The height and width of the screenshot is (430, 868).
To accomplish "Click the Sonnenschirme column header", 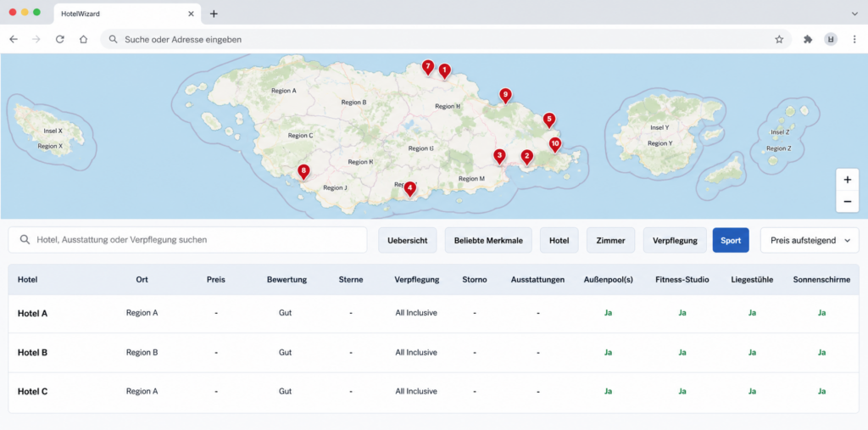I will [821, 280].
